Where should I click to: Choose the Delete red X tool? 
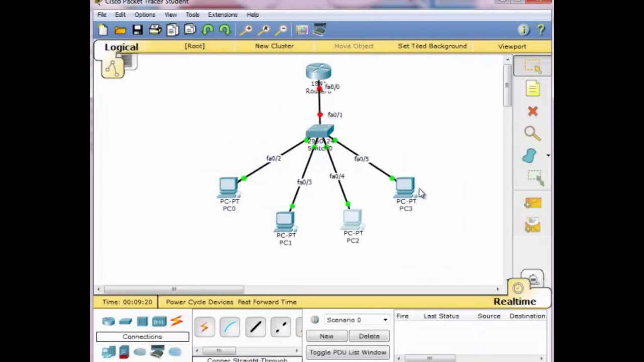click(x=533, y=111)
